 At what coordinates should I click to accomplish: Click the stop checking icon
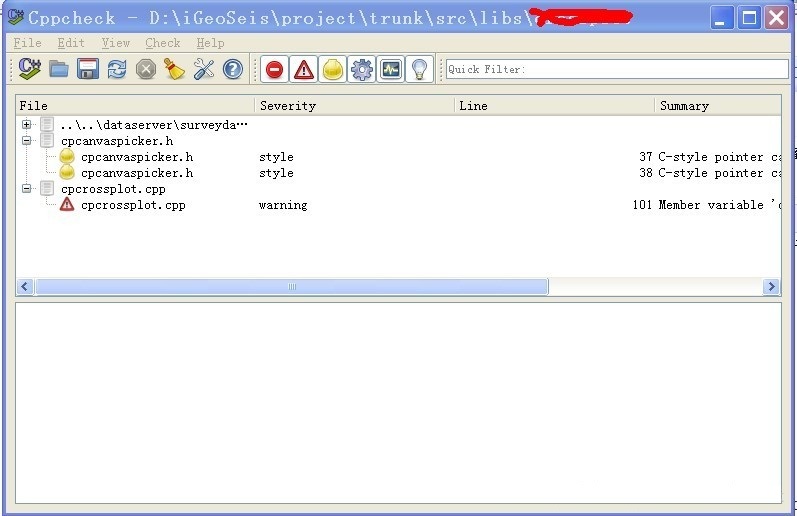click(146, 69)
